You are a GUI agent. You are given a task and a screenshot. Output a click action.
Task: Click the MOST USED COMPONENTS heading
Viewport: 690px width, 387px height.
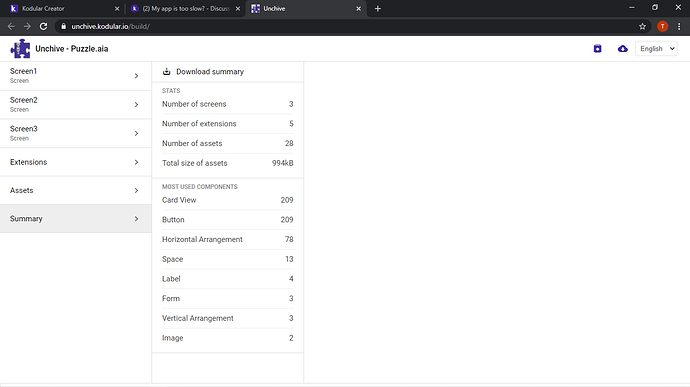pos(199,187)
